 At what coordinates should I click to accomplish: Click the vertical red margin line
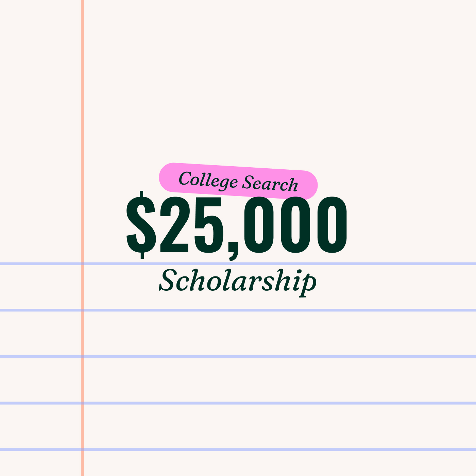[x=82, y=102]
